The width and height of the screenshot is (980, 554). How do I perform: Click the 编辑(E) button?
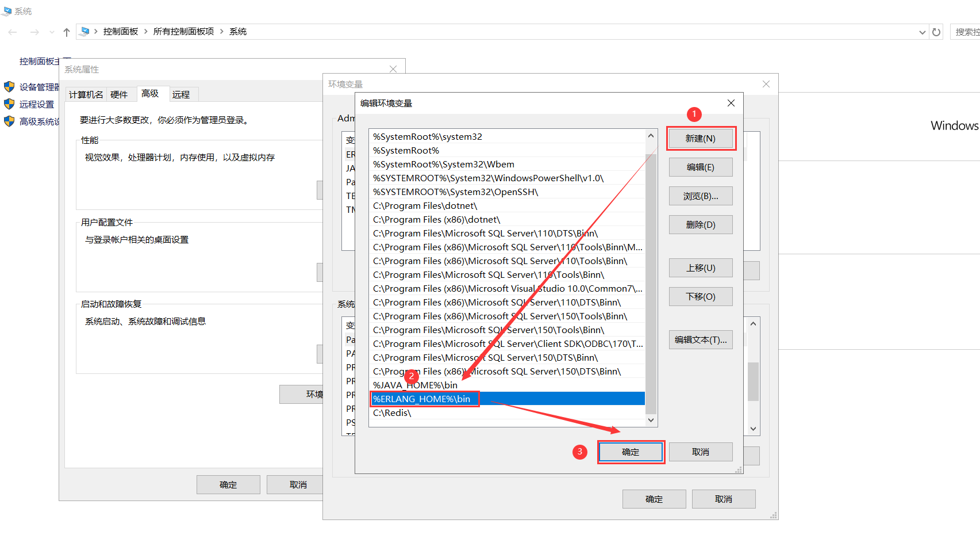tap(701, 167)
